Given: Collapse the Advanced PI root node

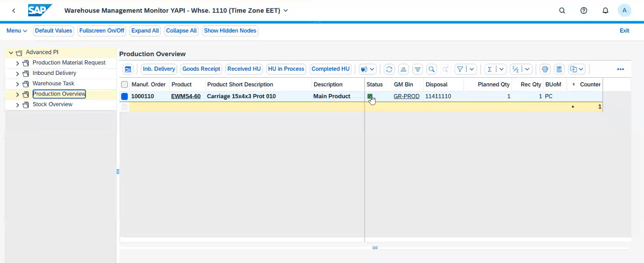Looking at the screenshot, I should coord(11,53).
